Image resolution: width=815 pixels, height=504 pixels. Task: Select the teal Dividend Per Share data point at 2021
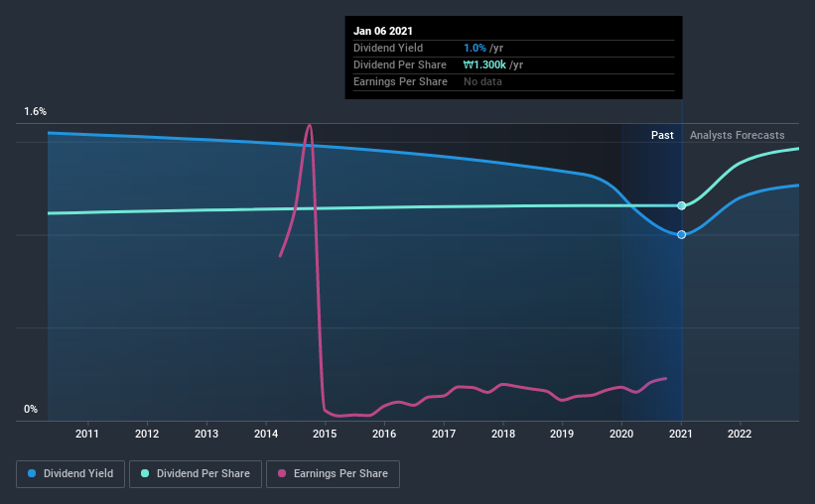point(681,205)
